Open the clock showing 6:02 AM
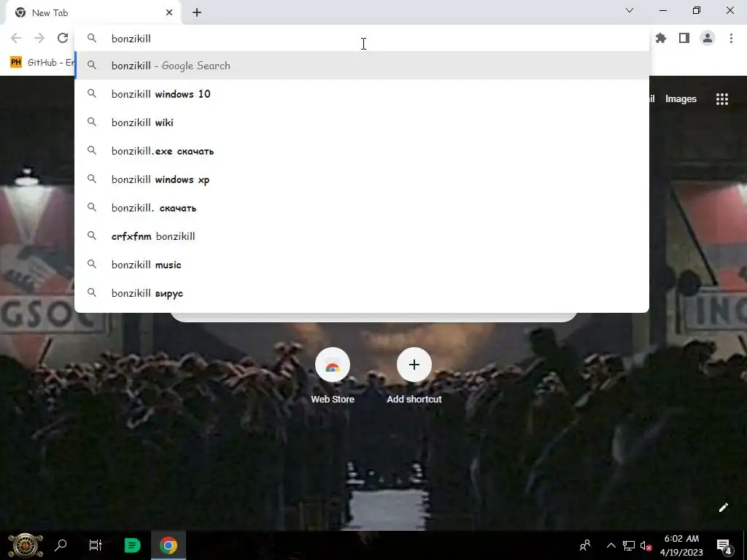Screen dimensions: 747x560 [x=681, y=545]
